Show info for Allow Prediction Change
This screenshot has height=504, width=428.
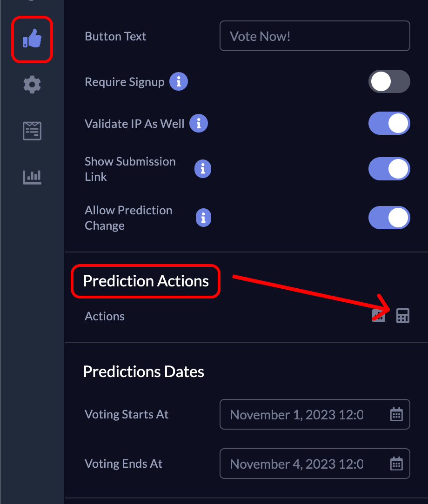coord(203,218)
